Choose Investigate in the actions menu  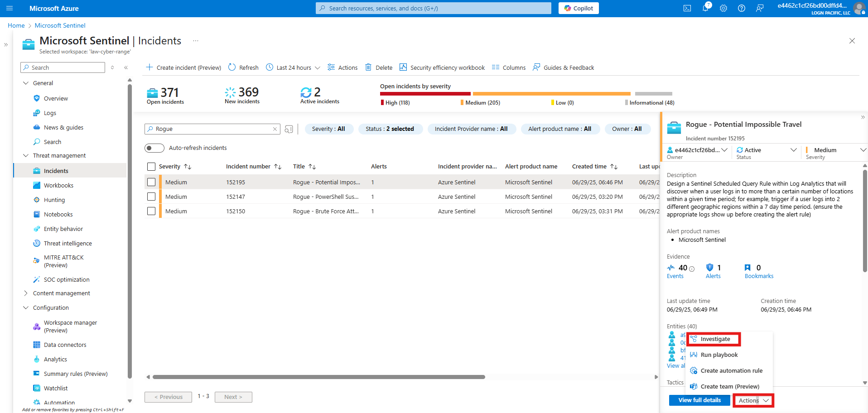click(715, 339)
